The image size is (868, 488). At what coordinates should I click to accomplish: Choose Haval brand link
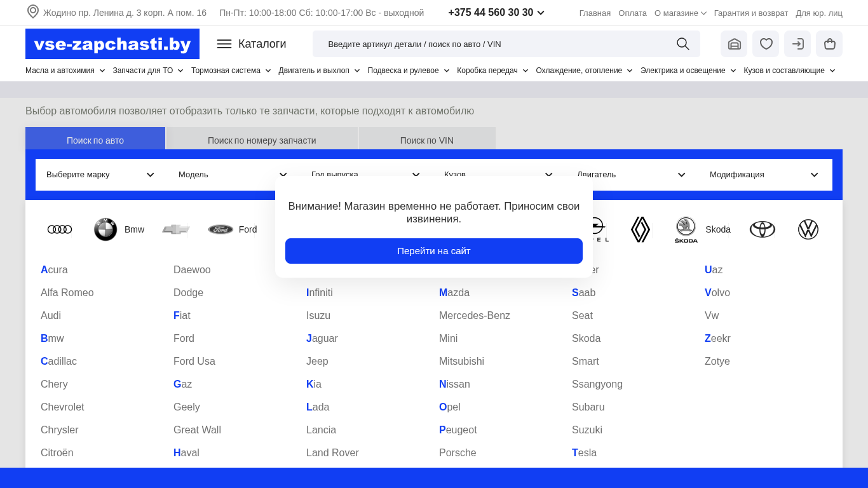click(x=186, y=453)
